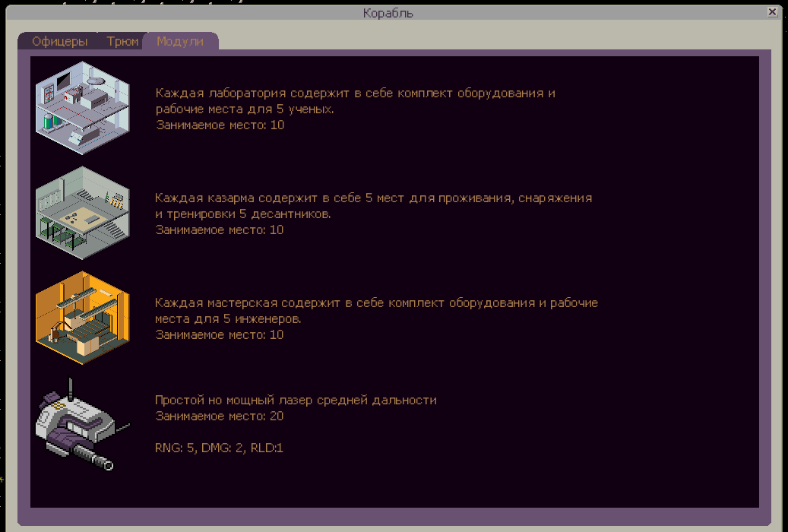Screen dimensions: 788x532
Task: Click the line 'места для 5 инженеров.'
Action: pos(228,318)
